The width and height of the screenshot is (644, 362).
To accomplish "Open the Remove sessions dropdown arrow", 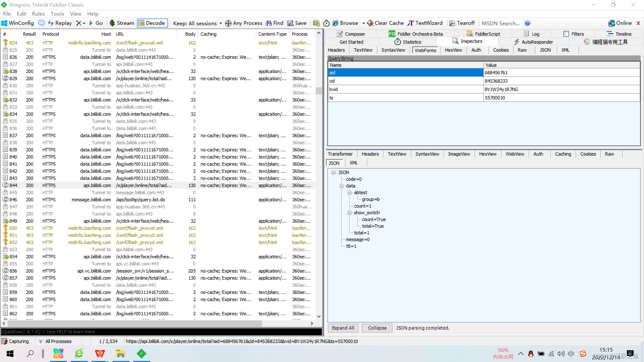I will (x=84, y=23).
